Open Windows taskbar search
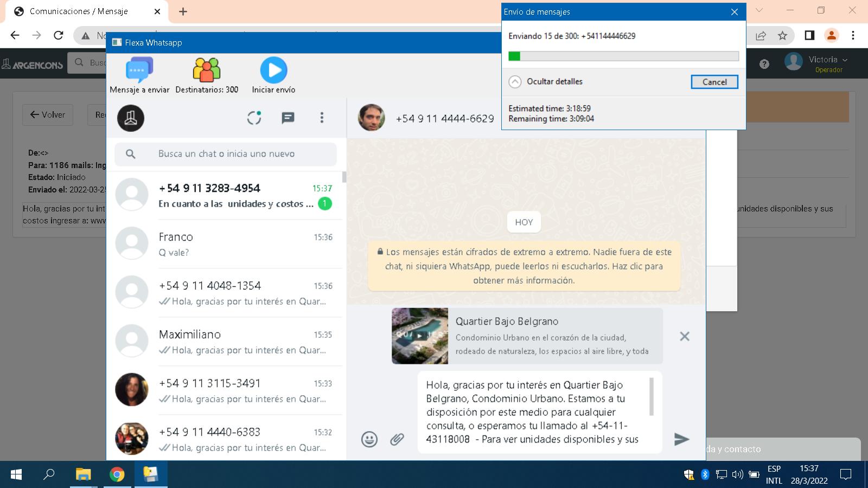Screen dimensions: 868x488 [49, 474]
